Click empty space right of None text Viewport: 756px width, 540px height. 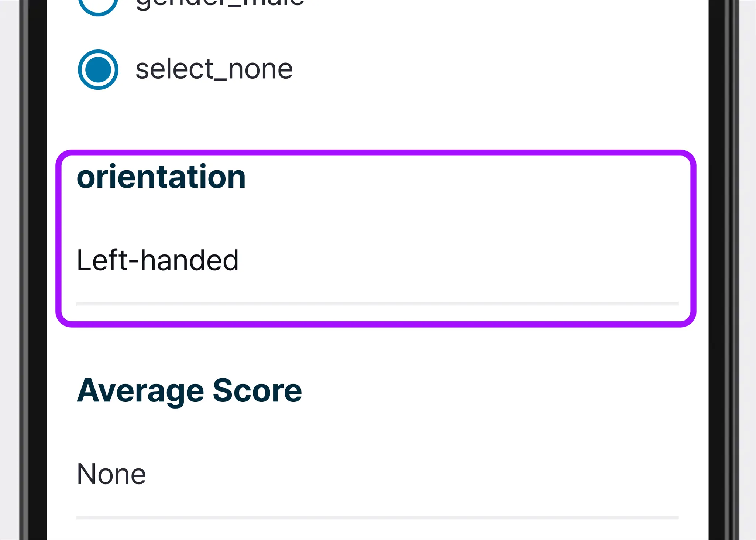click(406, 474)
